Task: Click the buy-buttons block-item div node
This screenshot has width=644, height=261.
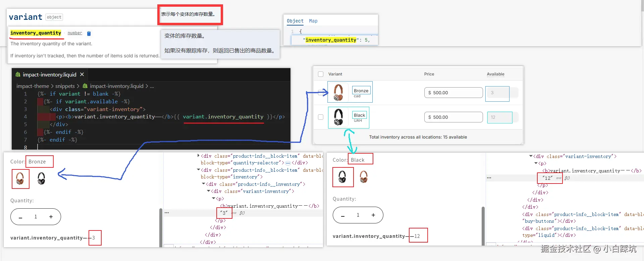Action: [582, 218]
